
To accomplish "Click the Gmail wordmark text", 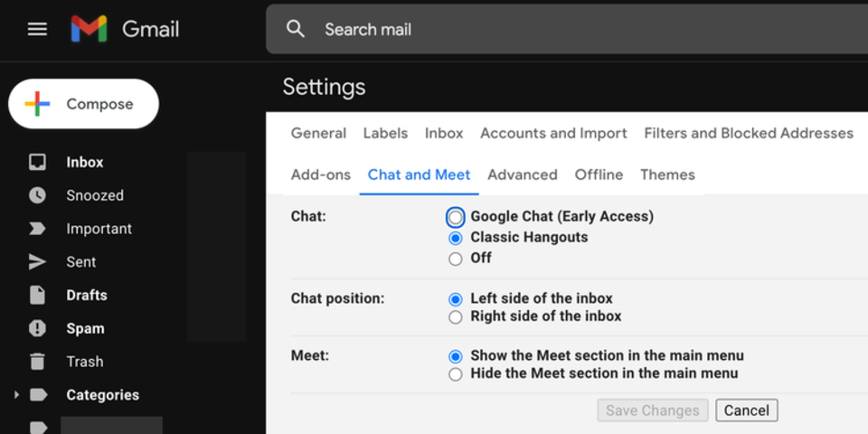I will coord(151,29).
